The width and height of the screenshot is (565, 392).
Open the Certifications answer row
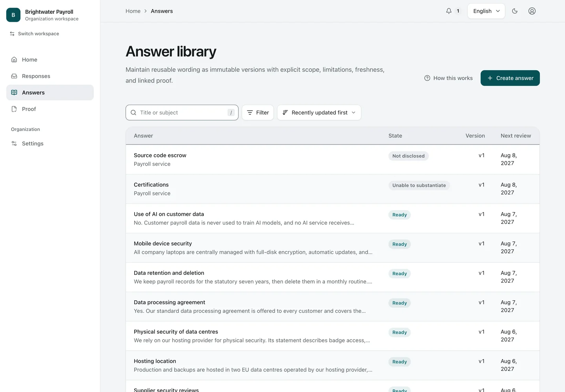click(x=333, y=189)
